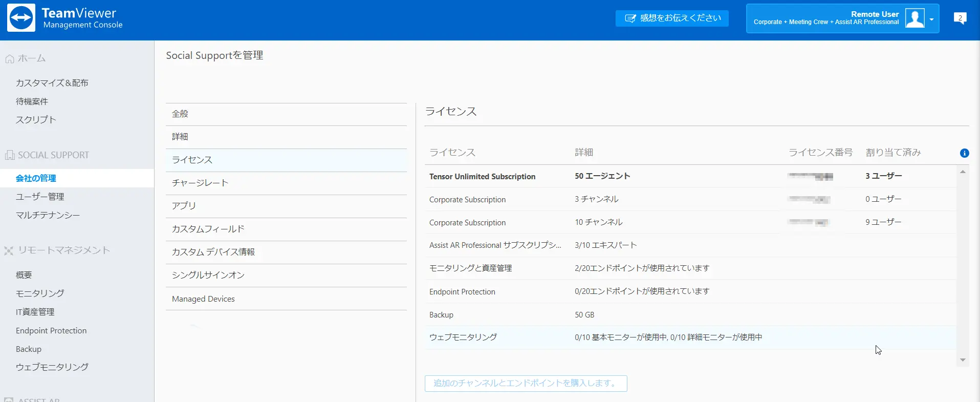The width and height of the screenshot is (980, 402).
Task: Open Backup in the sidebar
Action: pyautogui.click(x=29, y=349)
